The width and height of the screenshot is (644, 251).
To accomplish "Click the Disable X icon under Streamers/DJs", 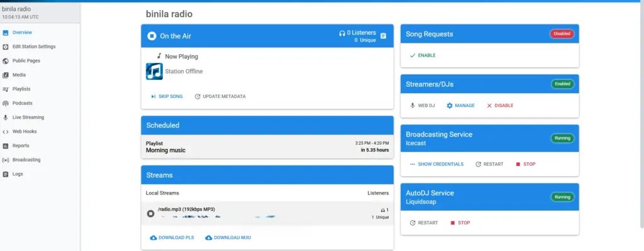I will coord(489,106).
